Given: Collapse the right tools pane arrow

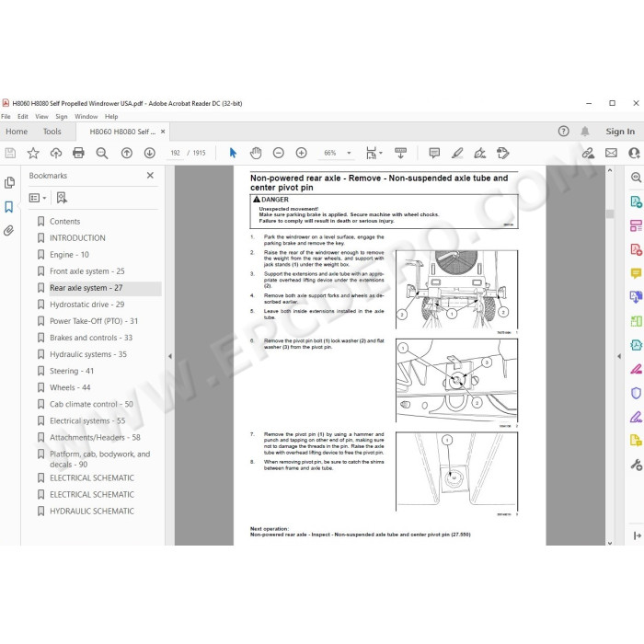Looking at the screenshot, I should 619,356.
